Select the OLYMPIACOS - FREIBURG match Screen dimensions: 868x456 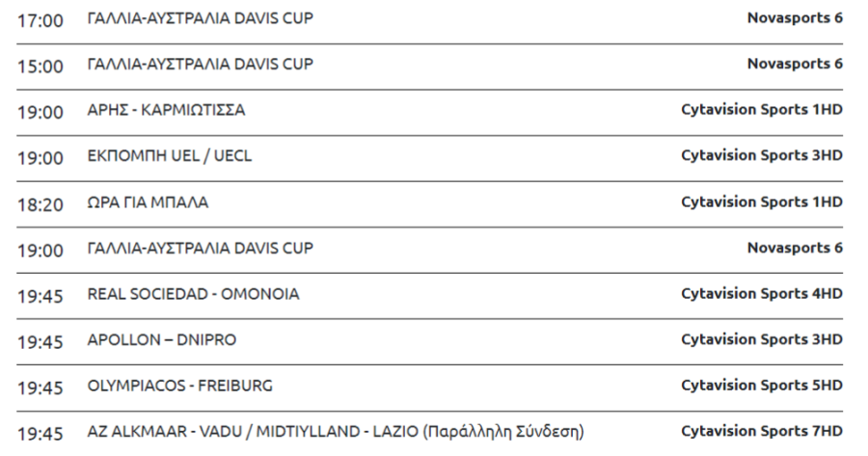(x=180, y=386)
